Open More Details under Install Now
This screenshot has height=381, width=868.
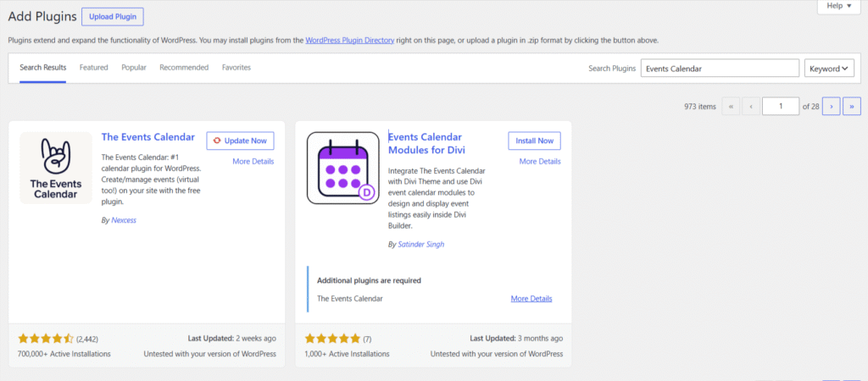click(x=540, y=162)
